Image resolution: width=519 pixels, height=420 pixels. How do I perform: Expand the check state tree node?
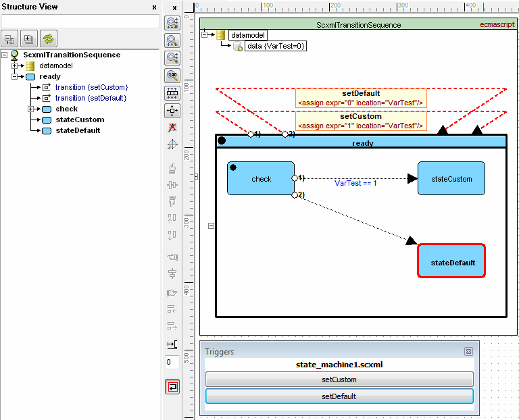[31, 109]
